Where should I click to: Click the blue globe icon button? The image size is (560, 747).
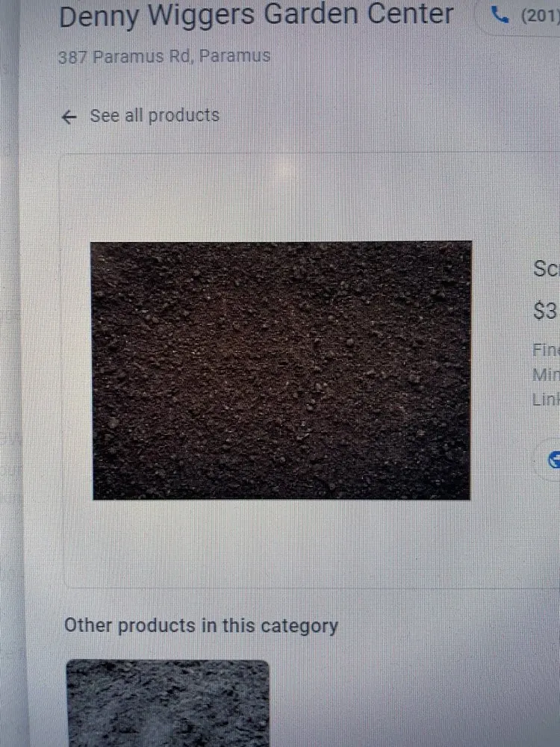pos(554,460)
